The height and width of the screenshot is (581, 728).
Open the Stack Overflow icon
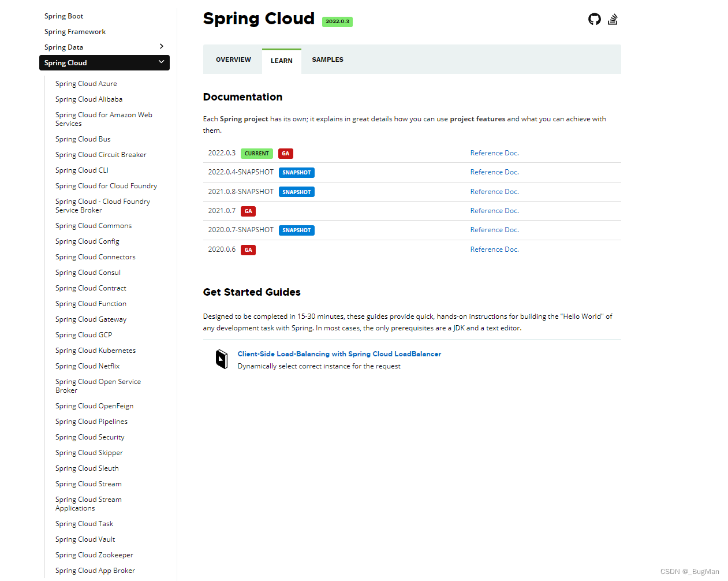pos(613,19)
